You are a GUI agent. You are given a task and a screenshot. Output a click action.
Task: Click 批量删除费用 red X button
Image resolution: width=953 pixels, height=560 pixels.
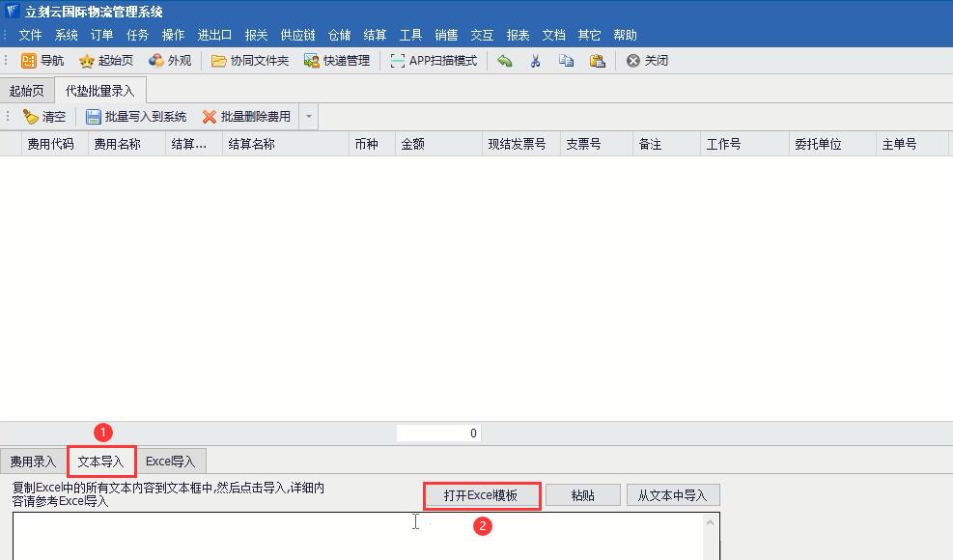click(246, 117)
